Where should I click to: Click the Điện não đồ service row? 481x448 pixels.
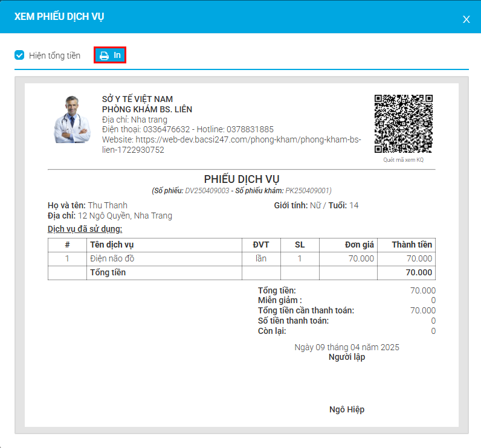[242, 258]
